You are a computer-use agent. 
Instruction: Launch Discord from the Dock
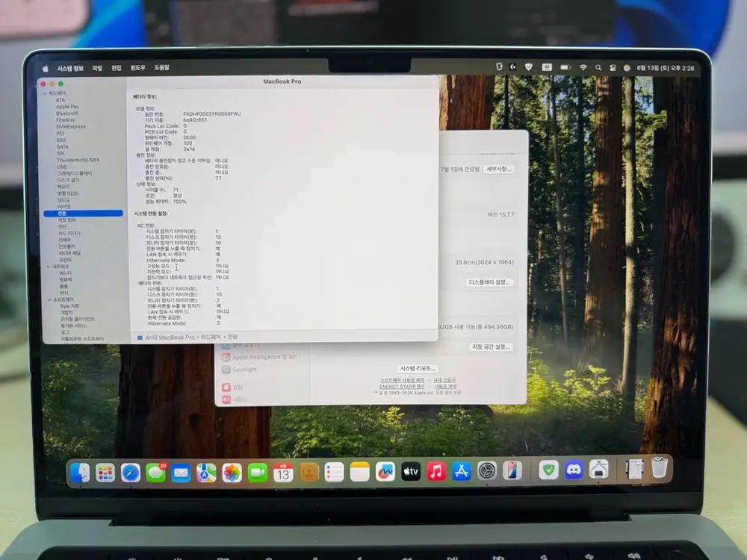[574, 470]
